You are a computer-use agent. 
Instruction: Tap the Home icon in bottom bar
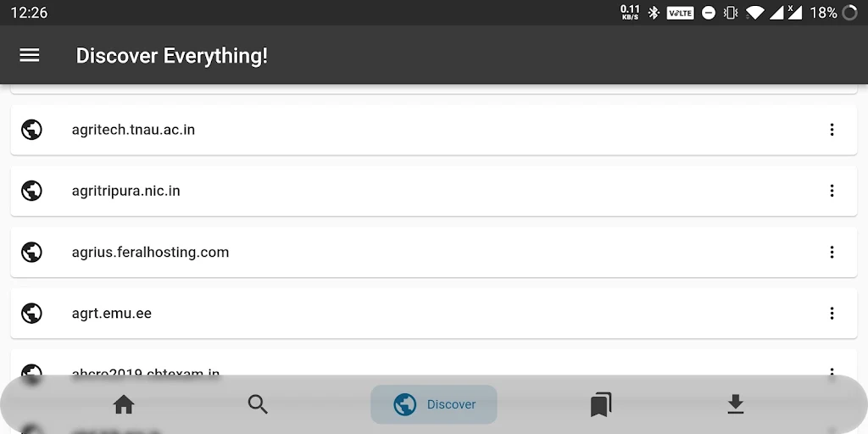pyautogui.click(x=124, y=404)
